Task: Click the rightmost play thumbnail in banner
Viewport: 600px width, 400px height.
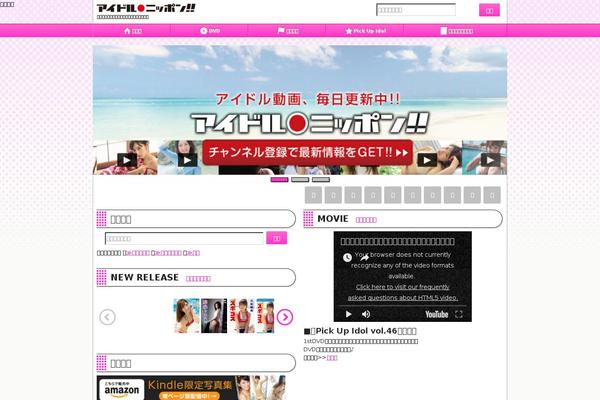Action: [x=490, y=160]
